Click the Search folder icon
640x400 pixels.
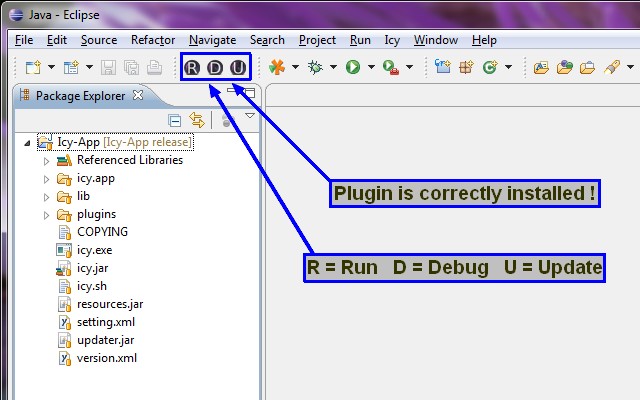pyautogui.click(x=587, y=67)
